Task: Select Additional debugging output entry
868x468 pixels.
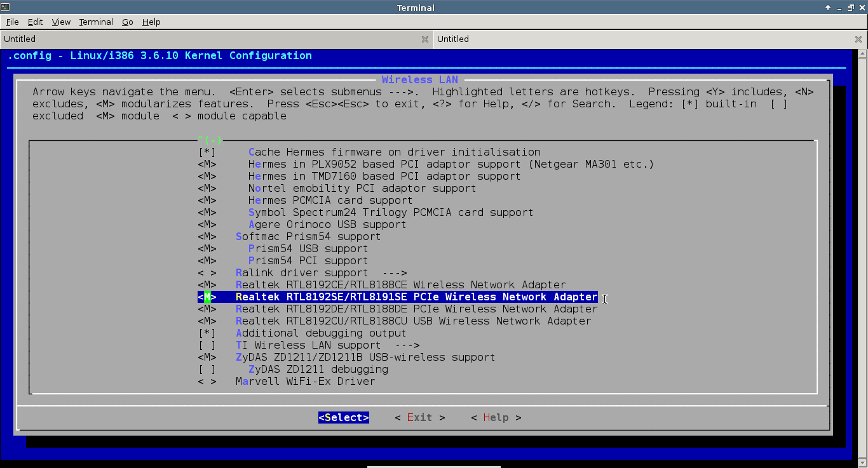Action: click(321, 333)
